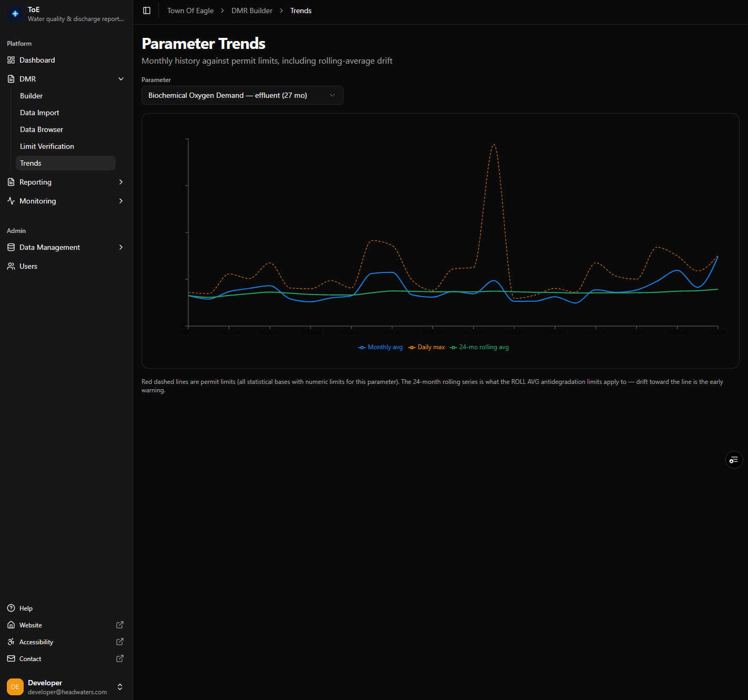Click Town Of Eagle breadcrumb link
The image size is (748, 700).
point(190,11)
